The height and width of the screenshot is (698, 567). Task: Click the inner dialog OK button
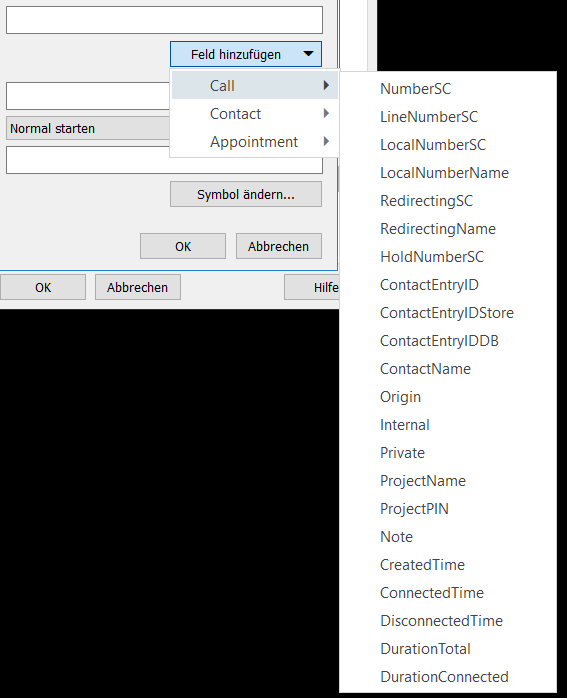pos(183,246)
